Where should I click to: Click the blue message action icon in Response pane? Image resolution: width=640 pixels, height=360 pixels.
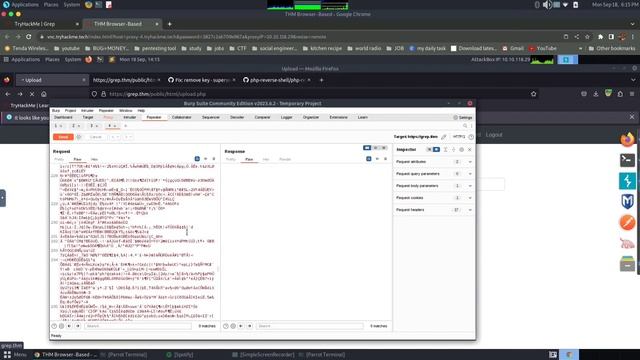coord(369,159)
